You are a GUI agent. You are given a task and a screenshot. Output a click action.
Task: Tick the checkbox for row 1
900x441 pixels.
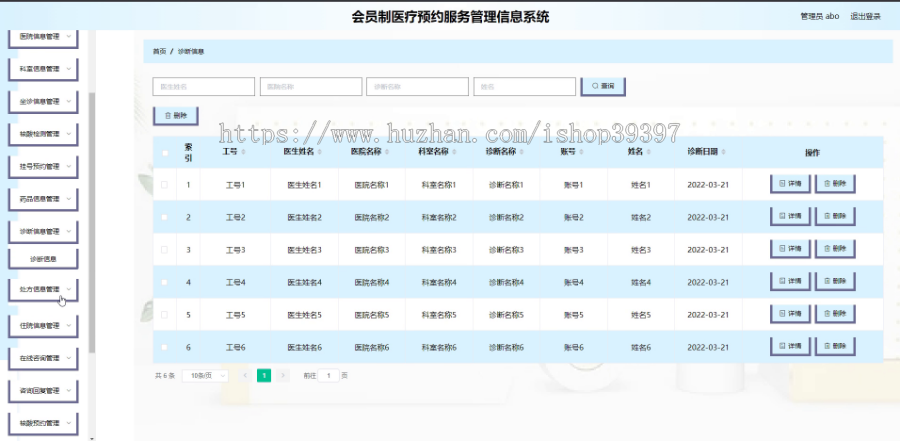(x=165, y=185)
